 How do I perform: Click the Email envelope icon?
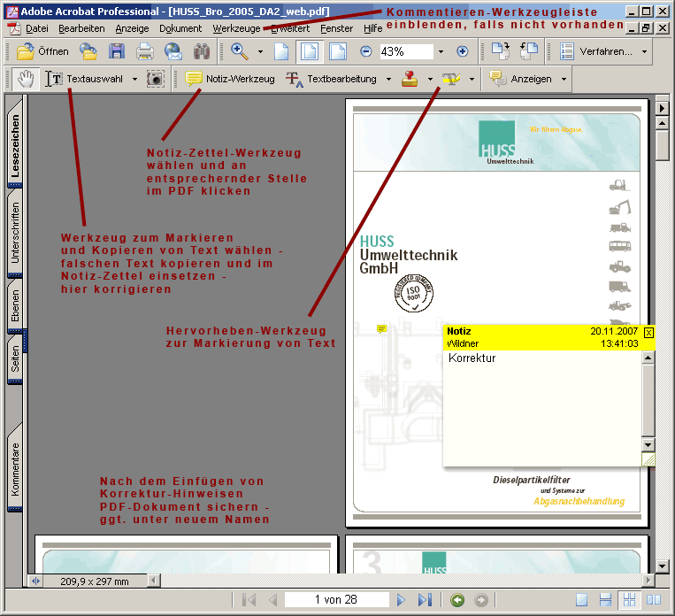pyautogui.click(x=173, y=51)
